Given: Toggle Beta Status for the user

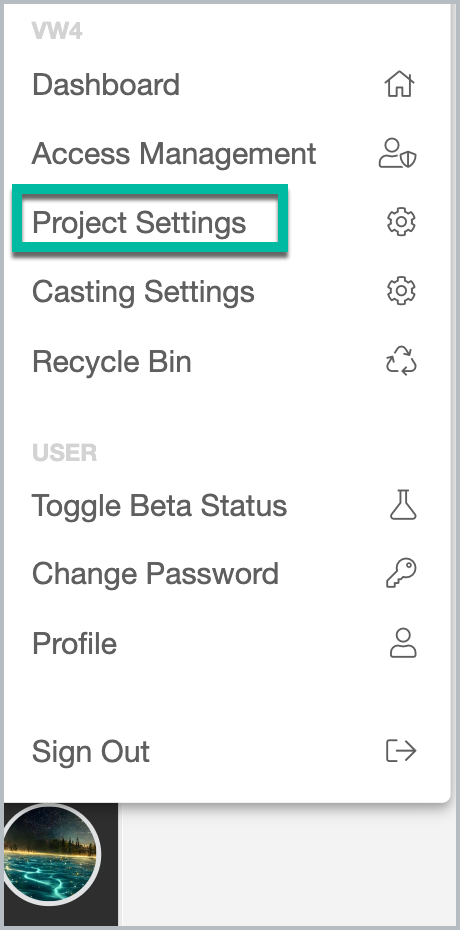Looking at the screenshot, I should (x=225, y=505).
